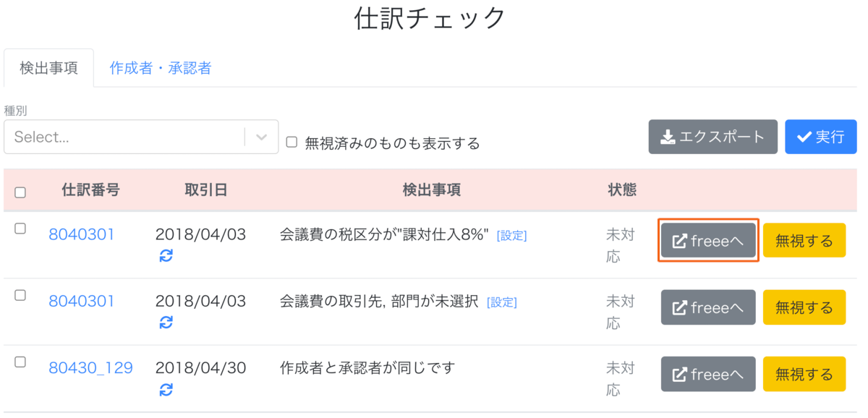
Task: Toggle the select-all checkbox in table header
Action: point(20,192)
